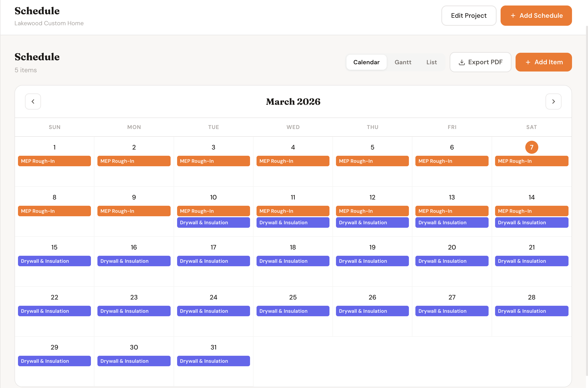Click Drywall & Insulation on March 31
Viewport: 588px width, 388px height.
pos(213,361)
